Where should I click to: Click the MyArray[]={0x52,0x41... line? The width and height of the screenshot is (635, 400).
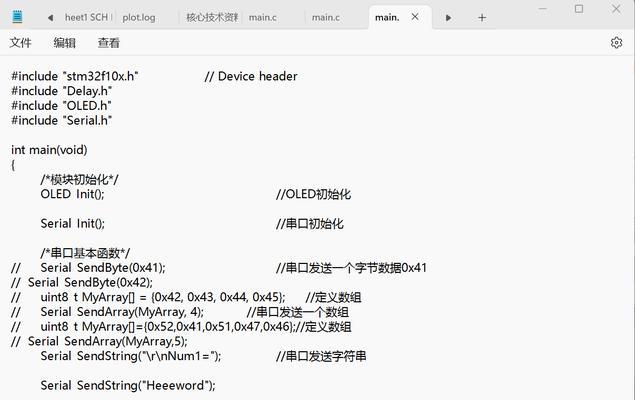[167, 327]
